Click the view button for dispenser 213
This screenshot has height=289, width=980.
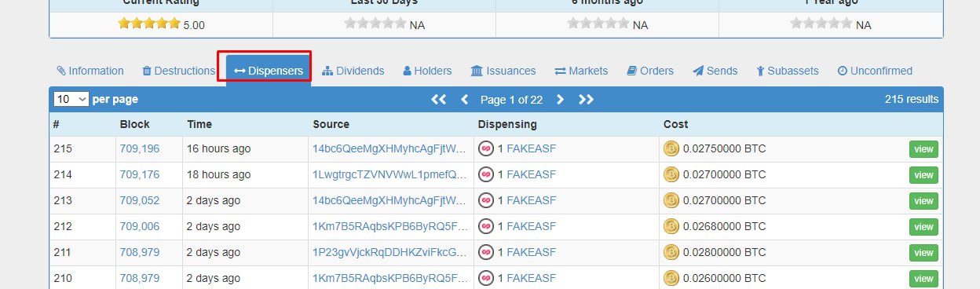click(x=923, y=201)
